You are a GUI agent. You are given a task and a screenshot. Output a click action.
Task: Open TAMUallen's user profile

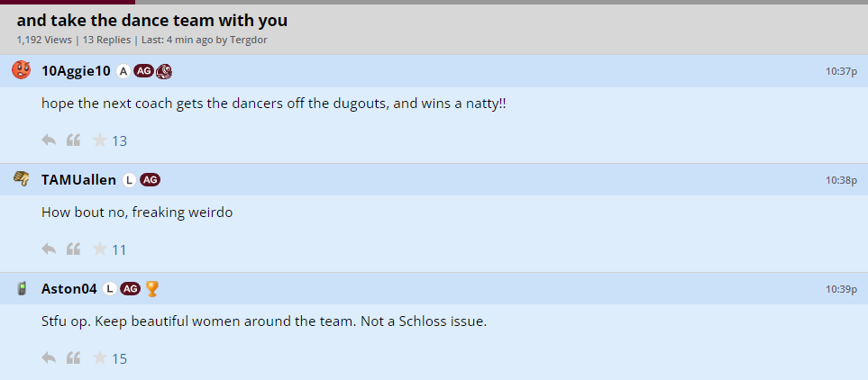click(x=78, y=180)
